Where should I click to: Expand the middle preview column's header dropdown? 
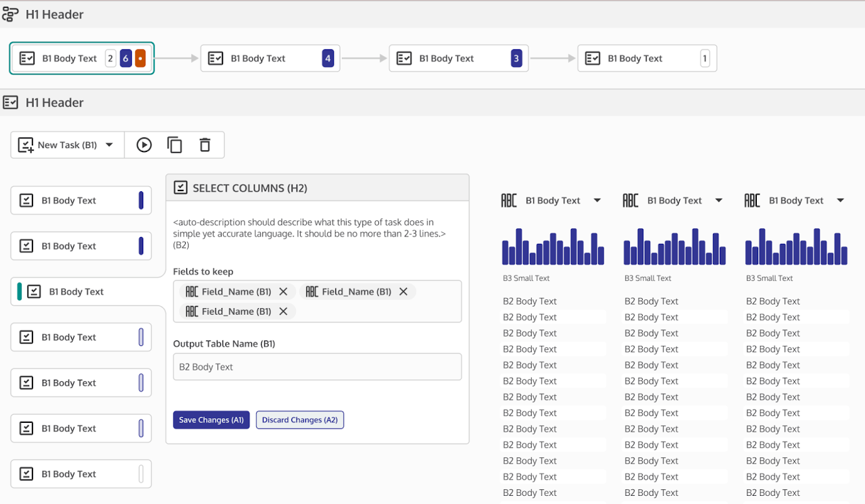click(719, 200)
